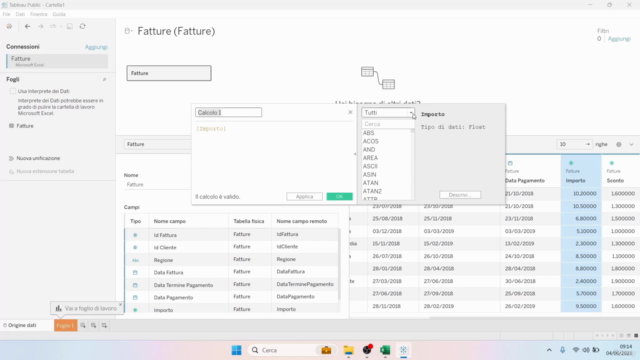This screenshot has width=640, height=360.
Task: Open File Explorer from the taskbar
Action: [x=349, y=350]
